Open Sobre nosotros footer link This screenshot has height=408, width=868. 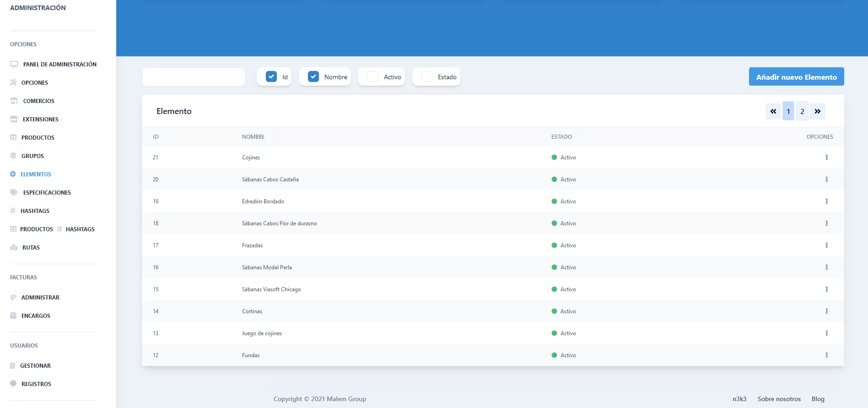click(x=779, y=399)
